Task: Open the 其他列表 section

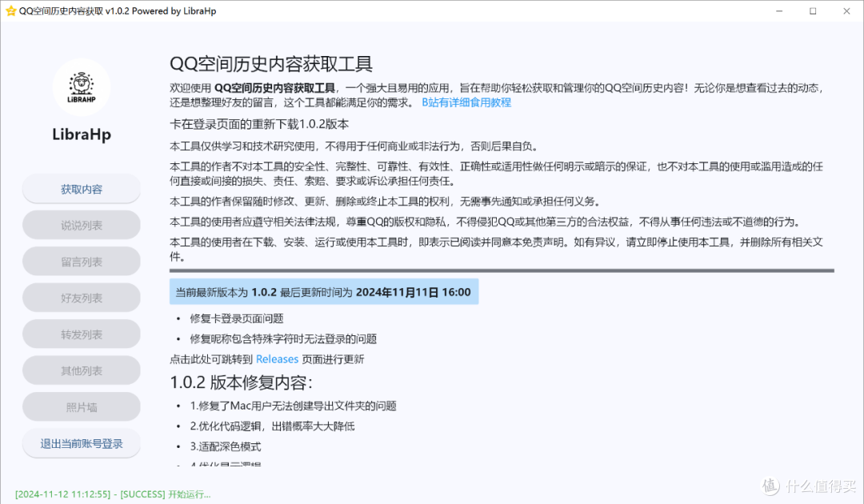Action: 81,370
